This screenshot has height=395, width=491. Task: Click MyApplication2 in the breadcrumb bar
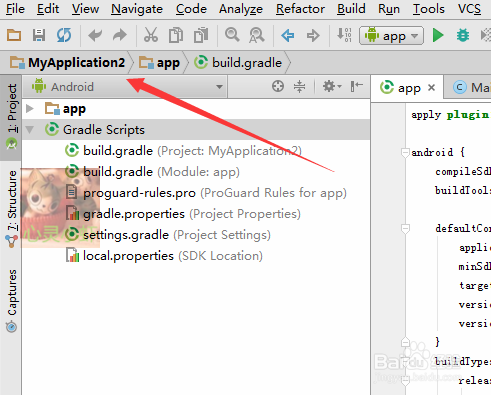pos(67,63)
